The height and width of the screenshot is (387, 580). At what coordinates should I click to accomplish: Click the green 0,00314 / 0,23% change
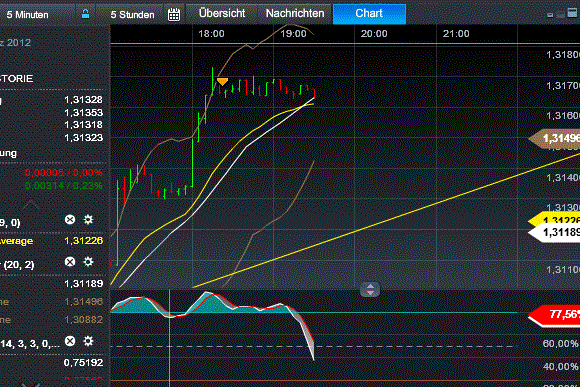[x=64, y=186]
